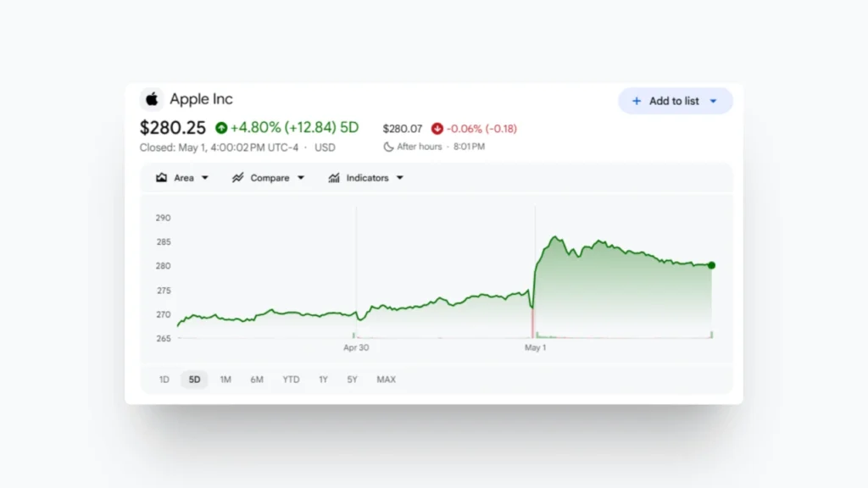
Task: Open the Area chart type dropdown arrow
Action: pos(205,178)
